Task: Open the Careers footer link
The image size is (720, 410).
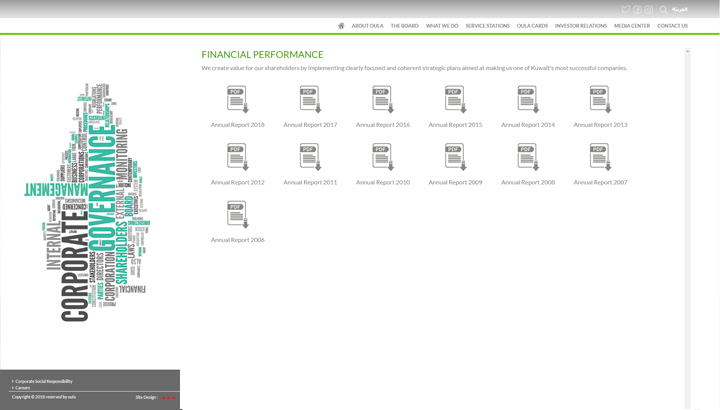Action: point(22,388)
